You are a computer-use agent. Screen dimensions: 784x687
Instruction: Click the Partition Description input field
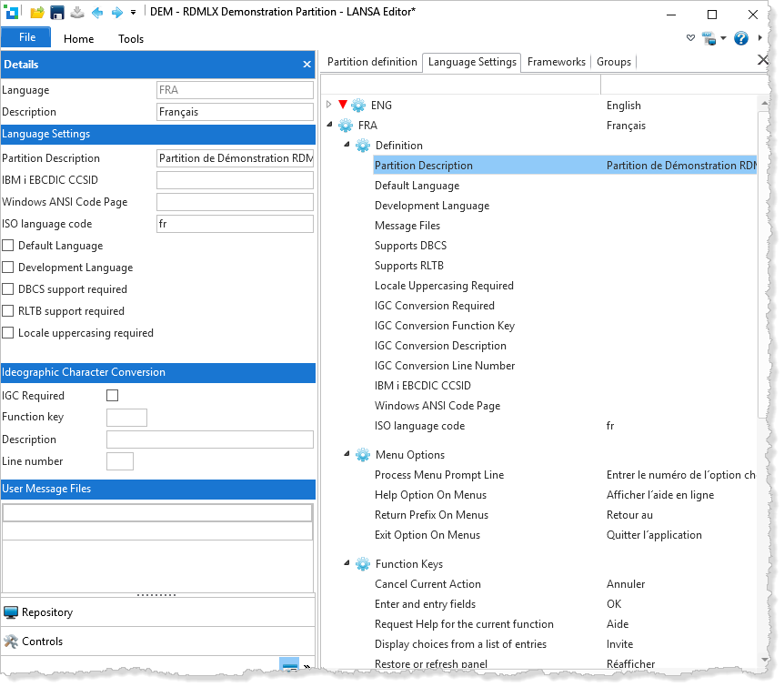(235, 158)
